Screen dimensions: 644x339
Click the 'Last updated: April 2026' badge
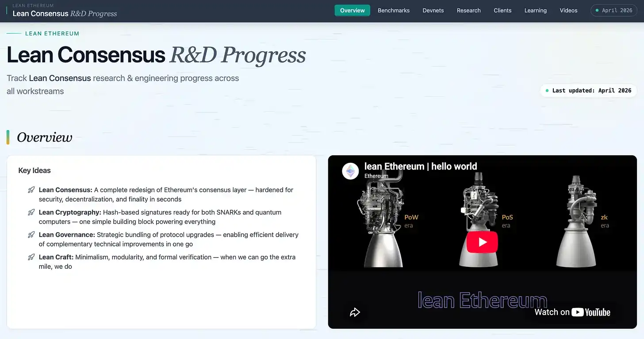point(588,91)
